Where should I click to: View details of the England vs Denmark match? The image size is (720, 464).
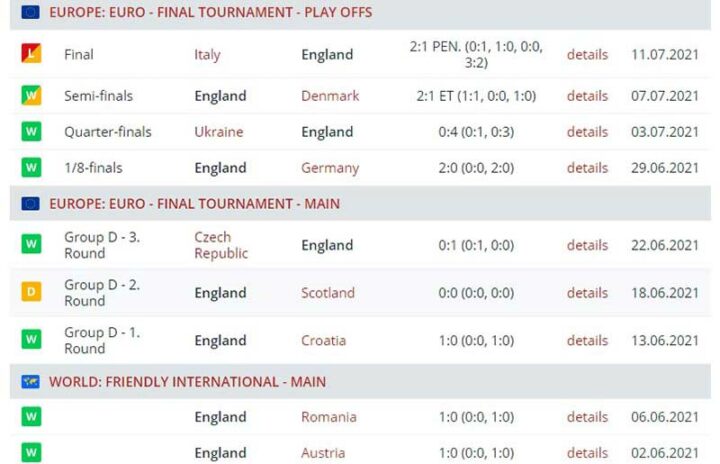(587, 96)
